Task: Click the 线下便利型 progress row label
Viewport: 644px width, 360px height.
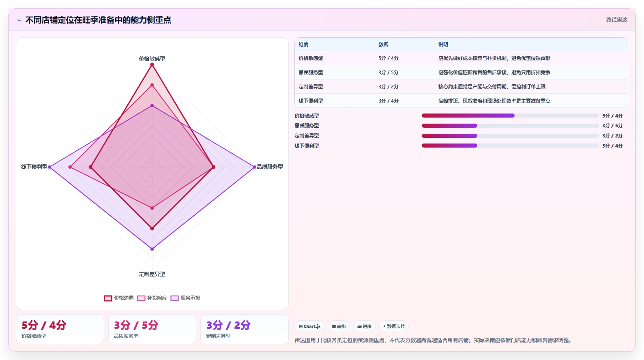Action: pos(307,146)
